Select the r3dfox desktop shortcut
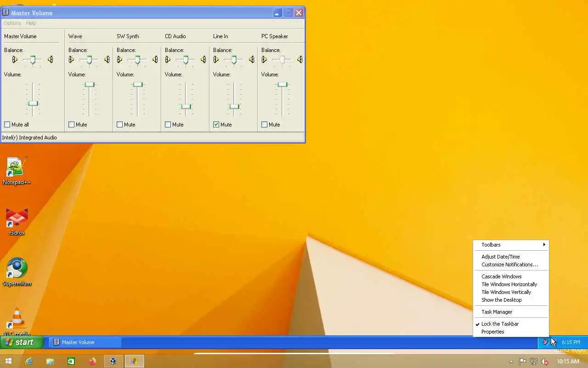This screenshot has width=588, height=368. pyautogui.click(x=17, y=222)
